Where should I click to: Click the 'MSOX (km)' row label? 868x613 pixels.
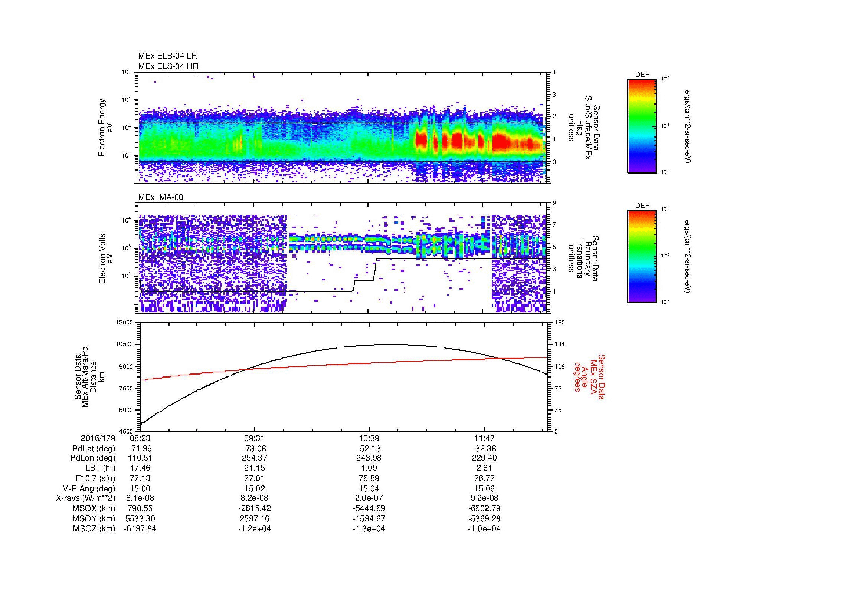94,508
